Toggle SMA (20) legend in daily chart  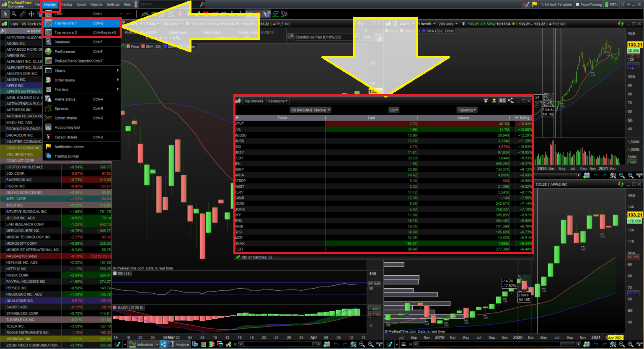tap(151, 47)
